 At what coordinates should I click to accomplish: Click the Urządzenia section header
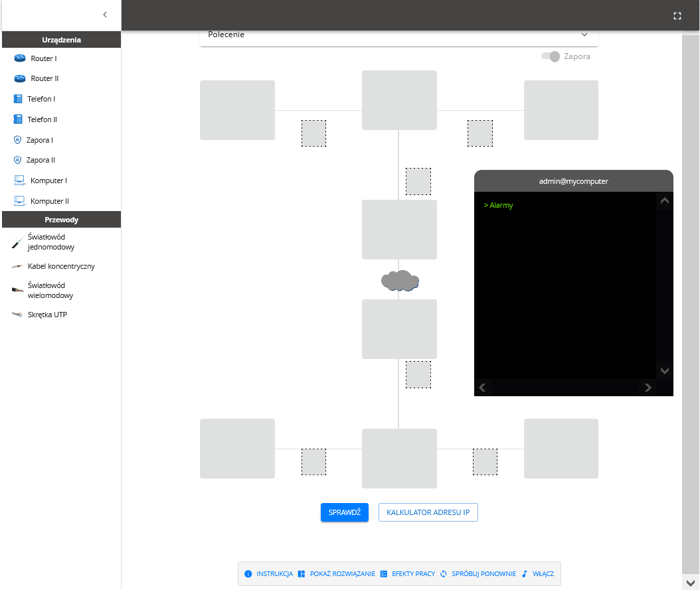[x=62, y=40]
